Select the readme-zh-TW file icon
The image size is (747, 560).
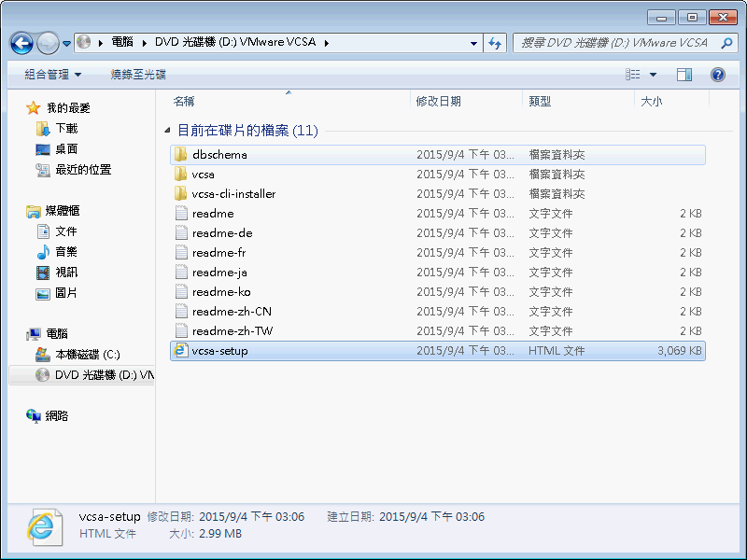click(181, 330)
